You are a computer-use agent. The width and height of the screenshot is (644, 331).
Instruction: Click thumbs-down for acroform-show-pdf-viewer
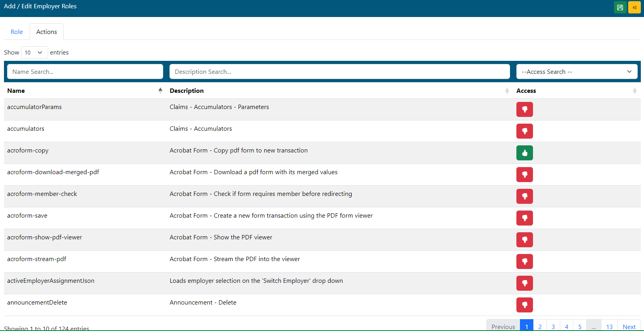[524, 240]
